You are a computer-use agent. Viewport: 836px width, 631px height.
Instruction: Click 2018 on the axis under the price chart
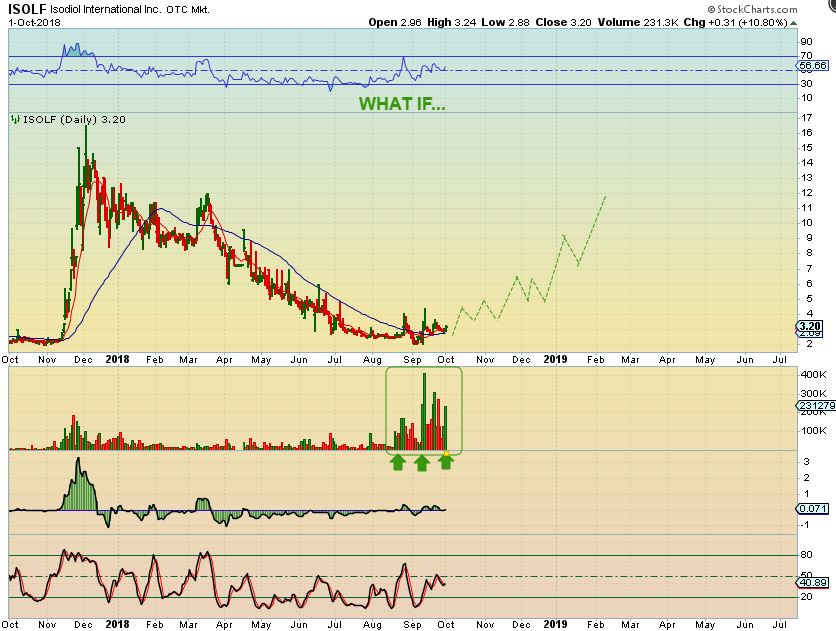pyautogui.click(x=117, y=359)
